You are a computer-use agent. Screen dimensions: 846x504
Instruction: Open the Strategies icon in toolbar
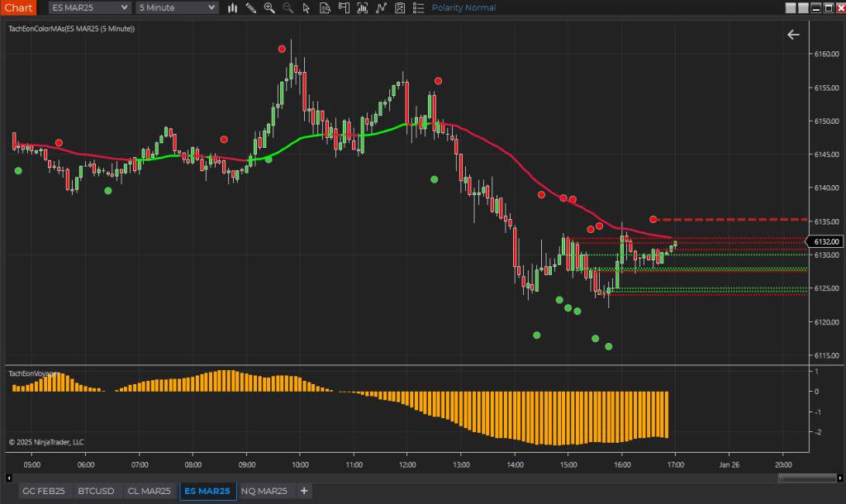tap(381, 7)
